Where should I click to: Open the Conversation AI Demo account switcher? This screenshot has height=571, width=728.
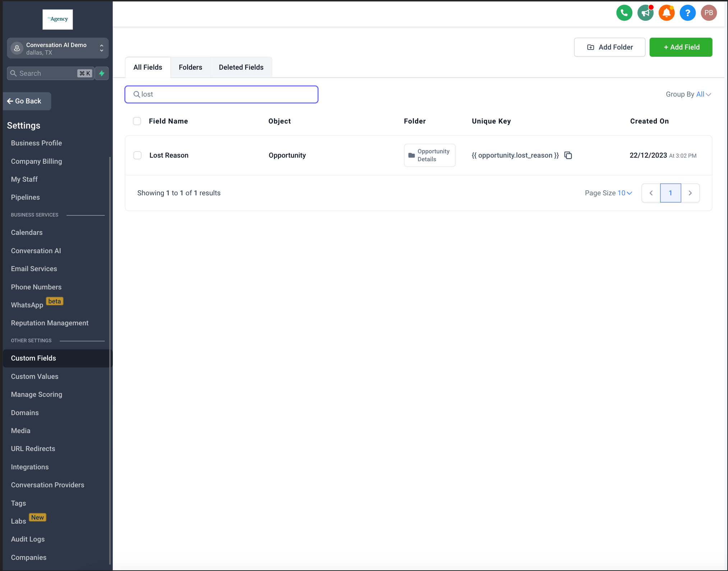tap(57, 48)
